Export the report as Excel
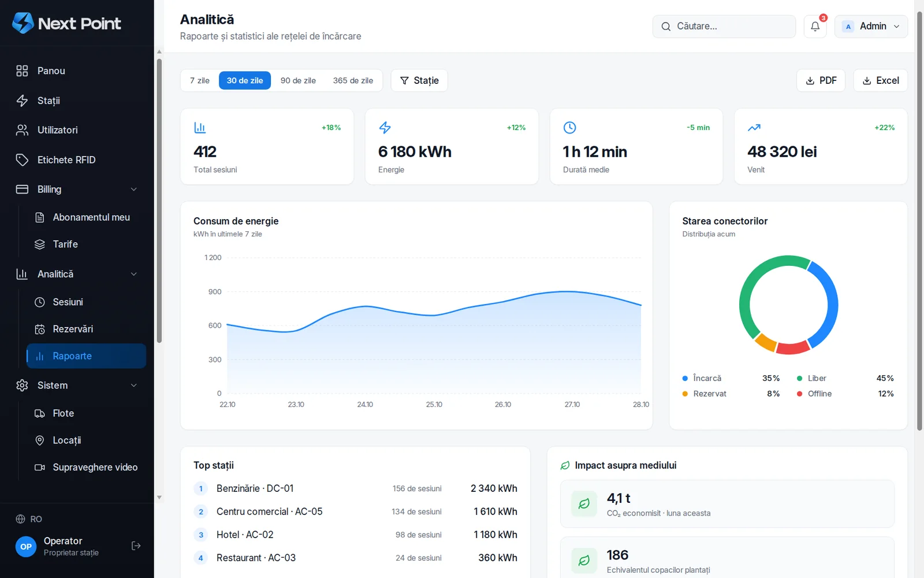The height and width of the screenshot is (578, 924). (x=880, y=80)
